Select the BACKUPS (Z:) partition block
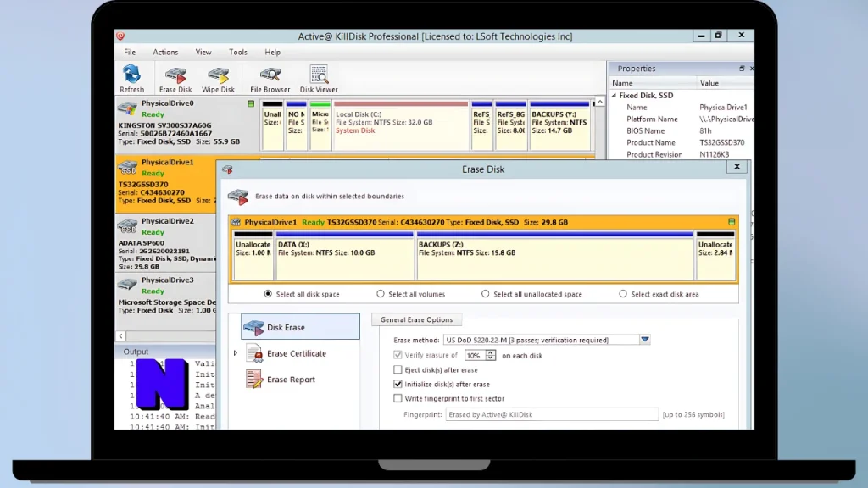 pyautogui.click(x=554, y=256)
